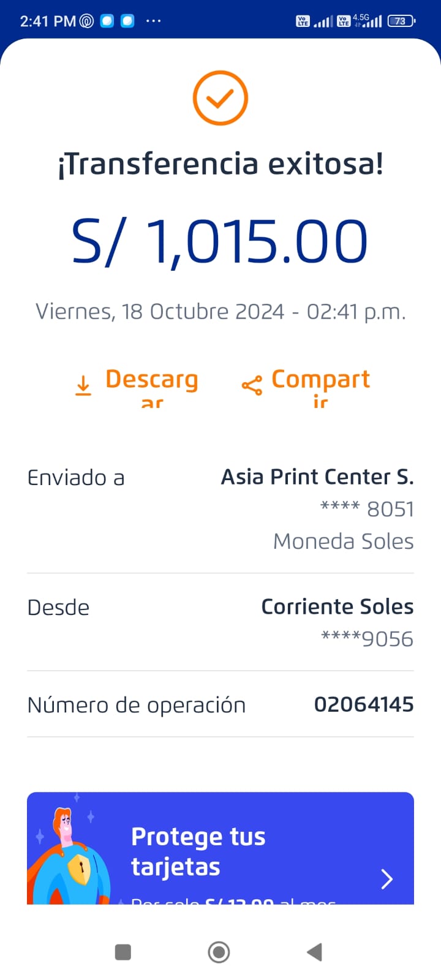
Task: Tap the Transferencia exitosa heading
Action: [x=221, y=164]
